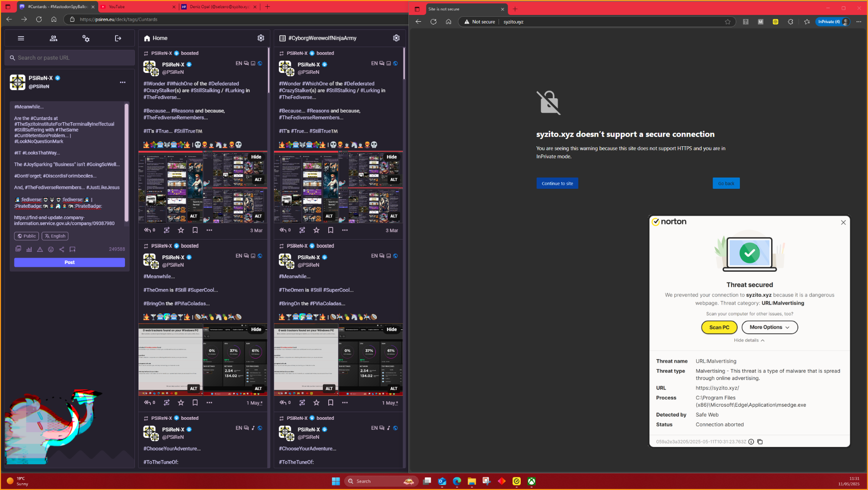
Task: Expand Norton More Options dropdown
Action: coord(770,327)
